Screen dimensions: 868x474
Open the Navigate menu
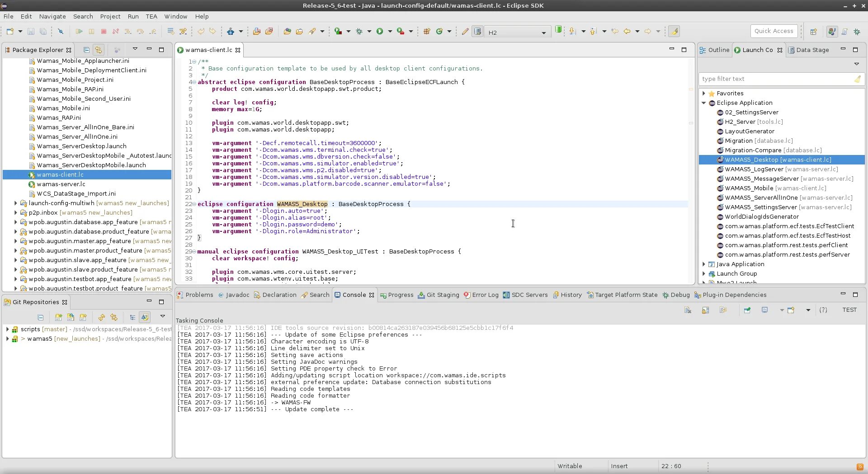(x=52, y=16)
